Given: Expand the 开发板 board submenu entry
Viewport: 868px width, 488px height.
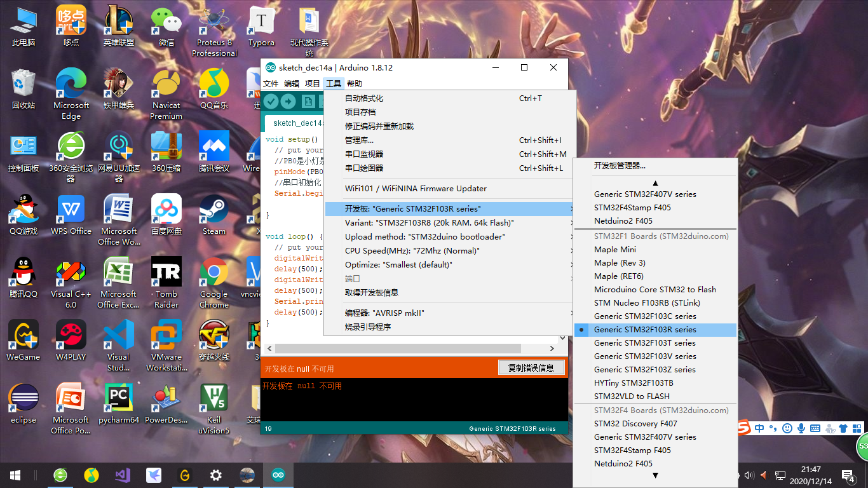Looking at the screenshot, I should pyautogui.click(x=450, y=209).
